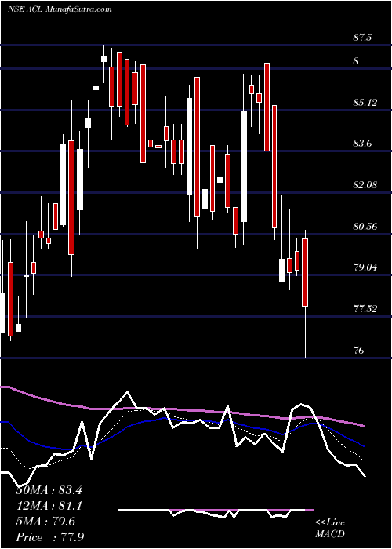
Task: Click the NSE ACL MunafaSutra.com title text
Action: (60, 9)
